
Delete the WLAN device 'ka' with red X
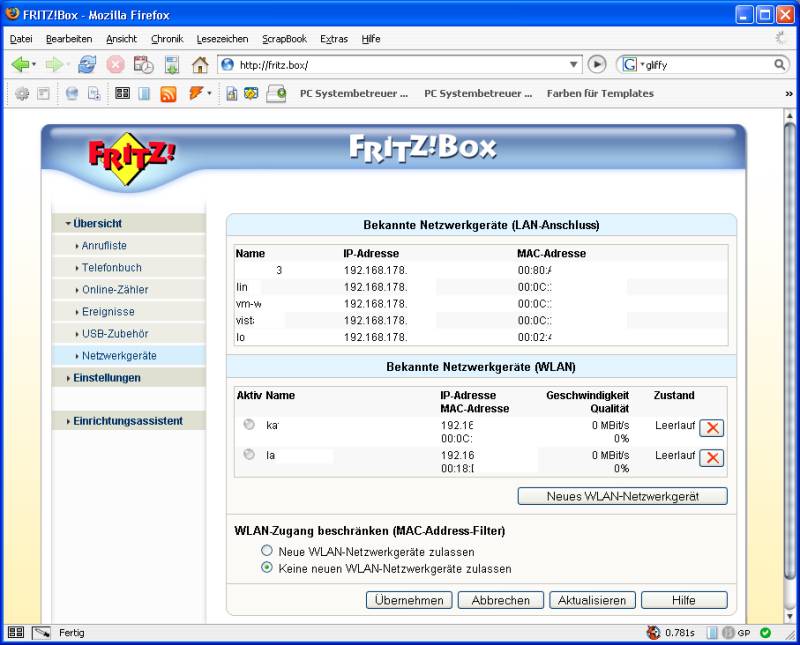(712, 428)
